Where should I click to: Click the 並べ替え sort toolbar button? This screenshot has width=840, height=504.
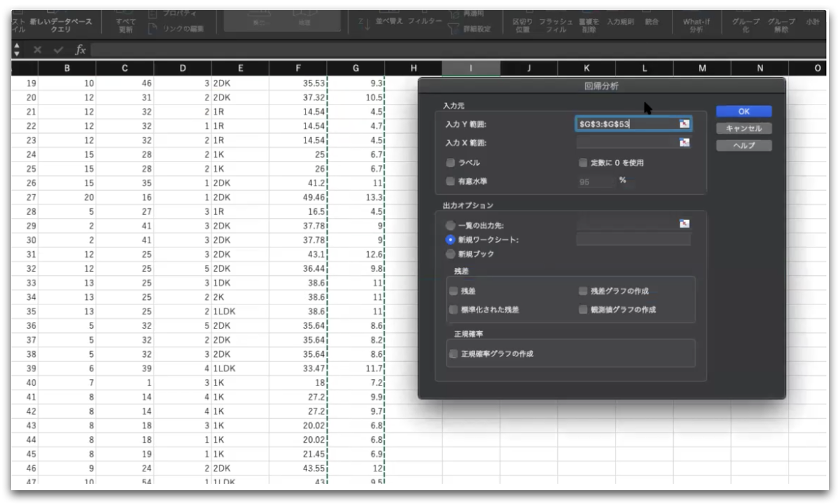point(389,21)
